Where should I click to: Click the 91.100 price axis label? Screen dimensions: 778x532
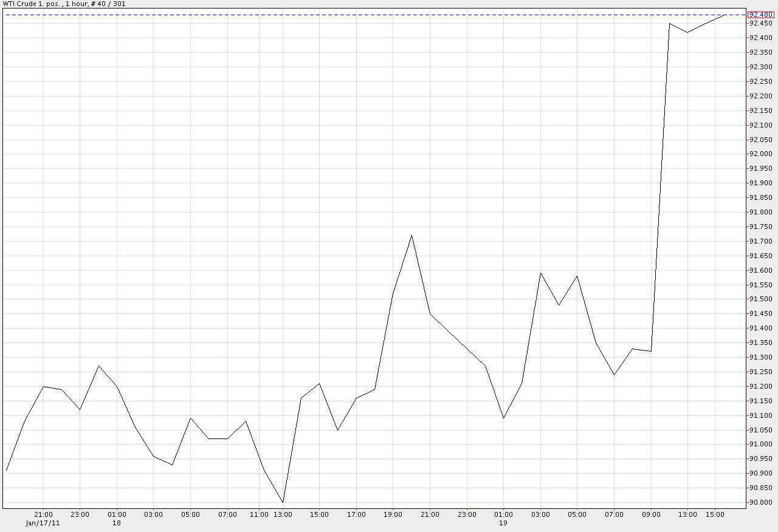coord(760,415)
